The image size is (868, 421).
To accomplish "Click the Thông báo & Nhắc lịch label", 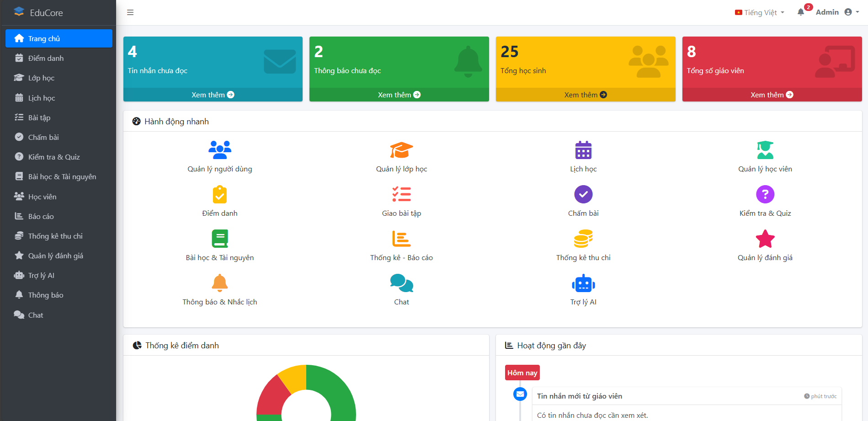I will tap(220, 302).
